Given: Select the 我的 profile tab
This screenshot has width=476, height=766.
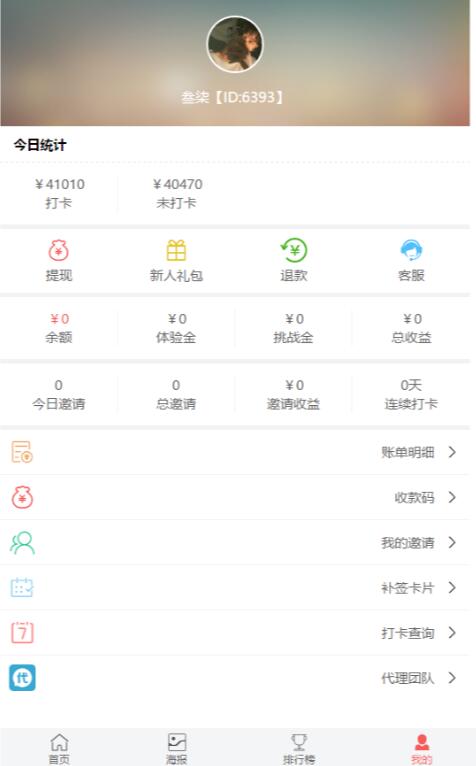Looking at the screenshot, I should click(x=421, y=749).
